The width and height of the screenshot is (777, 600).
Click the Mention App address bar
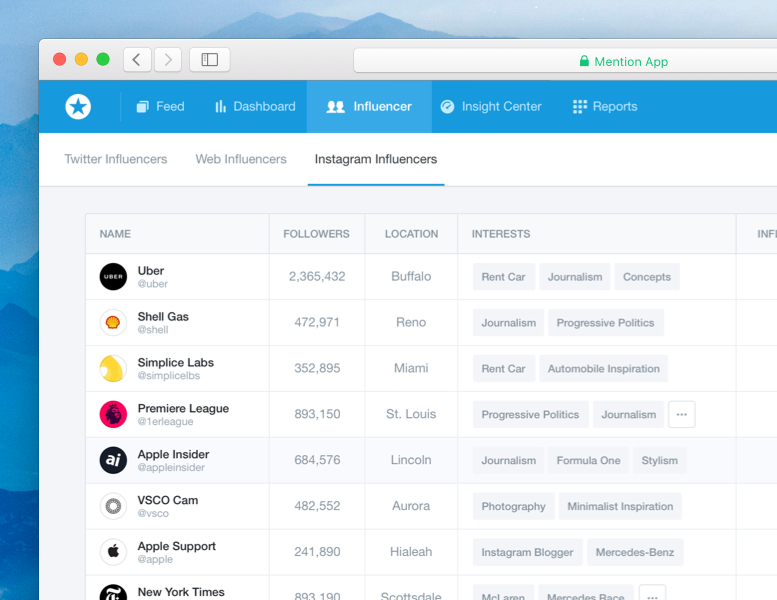click(565, 60)
